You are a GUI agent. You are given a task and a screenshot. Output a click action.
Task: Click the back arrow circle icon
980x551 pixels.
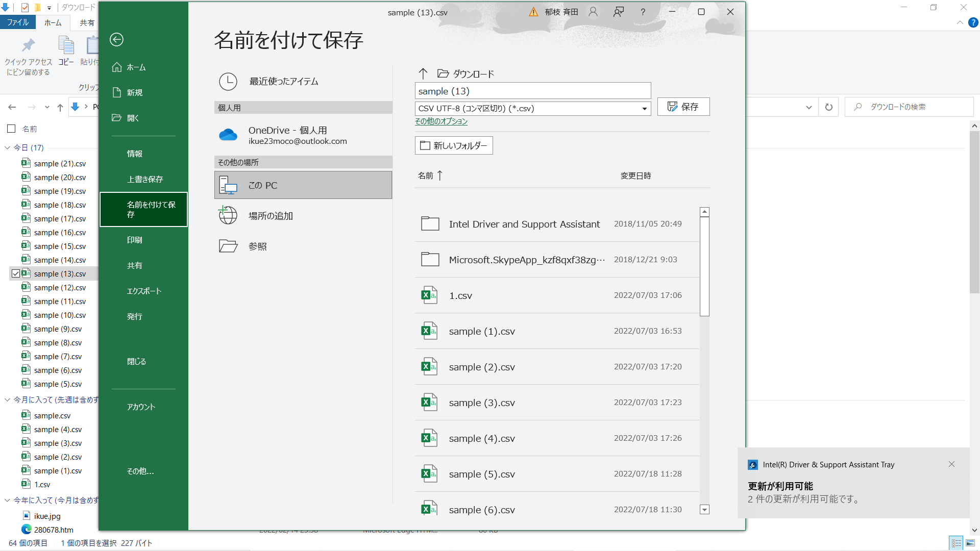coord(116,40)
